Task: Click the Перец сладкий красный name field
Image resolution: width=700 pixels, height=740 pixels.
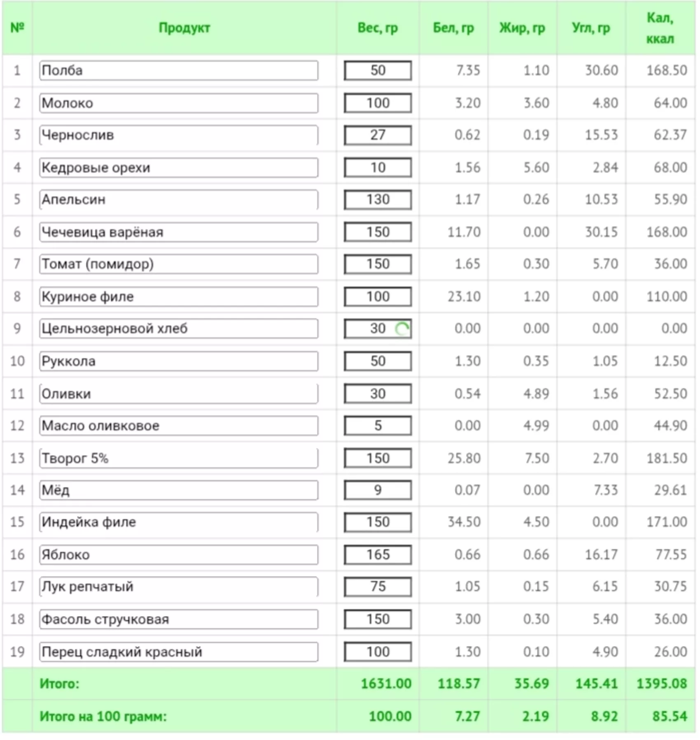Action: click(179, 652)
